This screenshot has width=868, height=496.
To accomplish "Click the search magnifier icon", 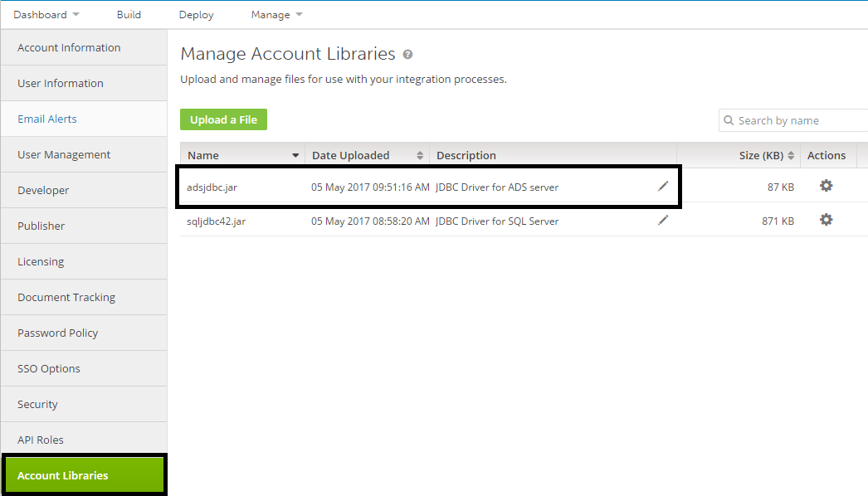I will tap(729, 120).
